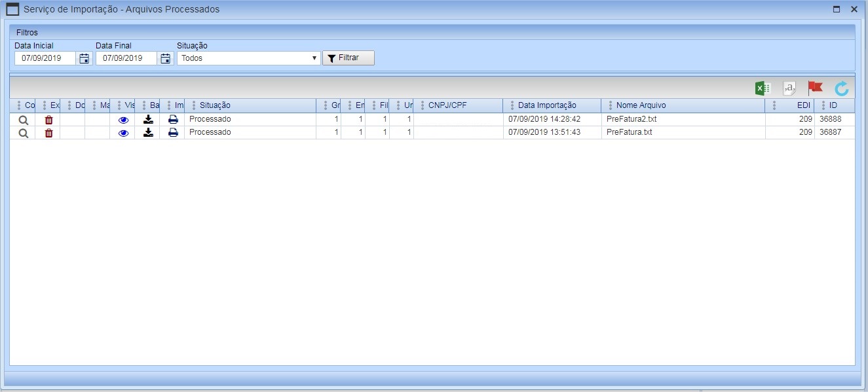Click the red flag icon
The width and height of the screenshot is (868, 392).
click(x=815, y=88)
